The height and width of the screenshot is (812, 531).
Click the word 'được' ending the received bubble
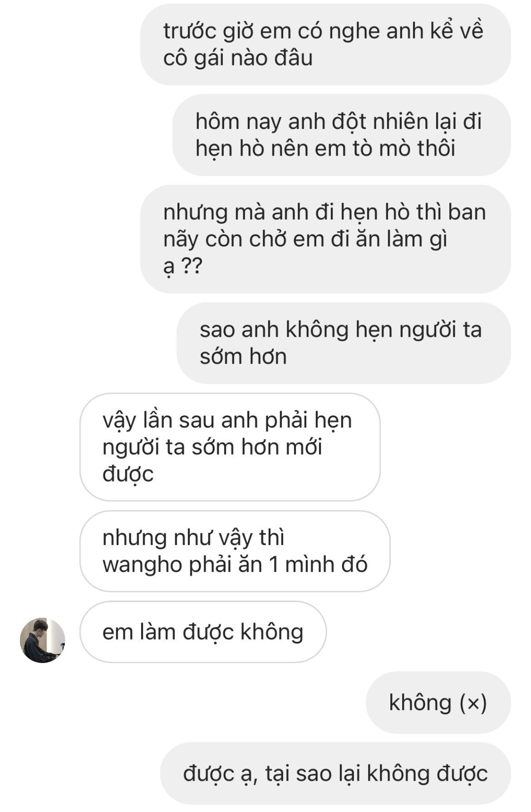click(x=128, y=474)
